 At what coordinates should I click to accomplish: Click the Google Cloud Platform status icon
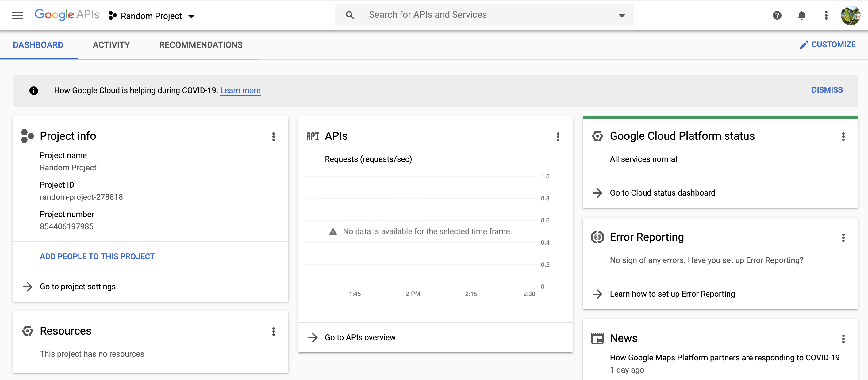pyautogui.click(x=597, y=136)
